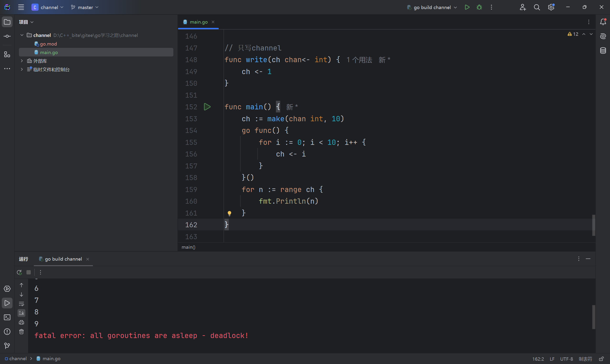Change LF line separator

pos(552,359)
